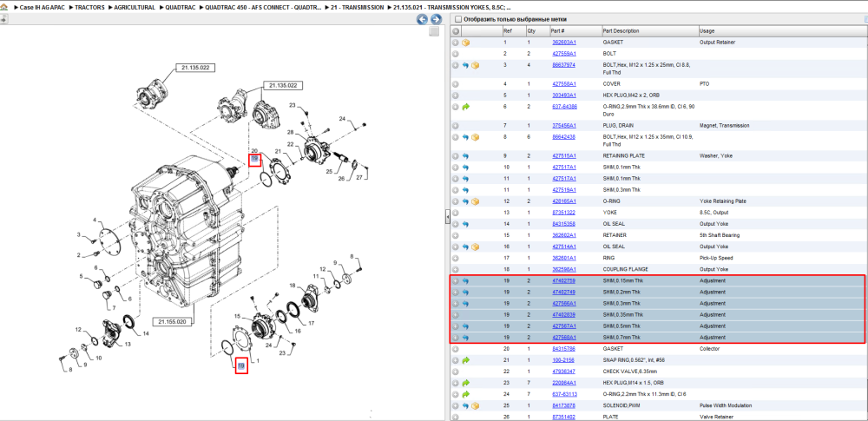The height and width of the screenshot is (421, 868).
Task: Go to the catalog home icon
Action: 3,8
